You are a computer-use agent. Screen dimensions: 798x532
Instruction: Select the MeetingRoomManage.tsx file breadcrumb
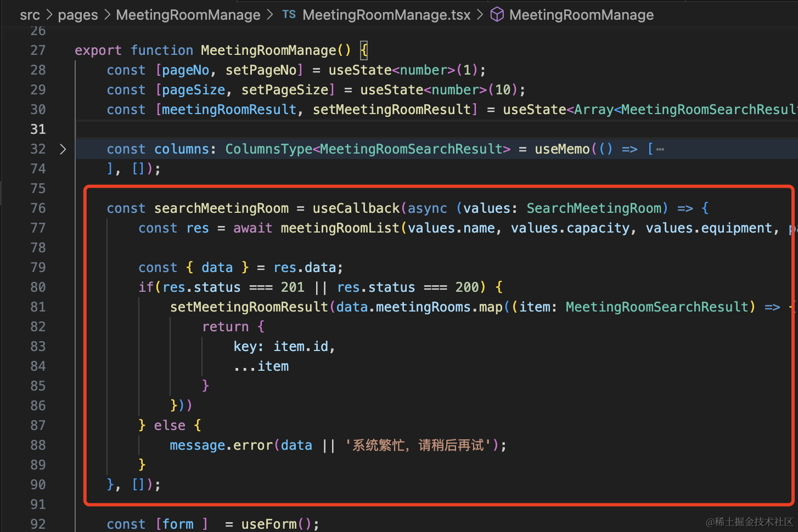(386, 15)
